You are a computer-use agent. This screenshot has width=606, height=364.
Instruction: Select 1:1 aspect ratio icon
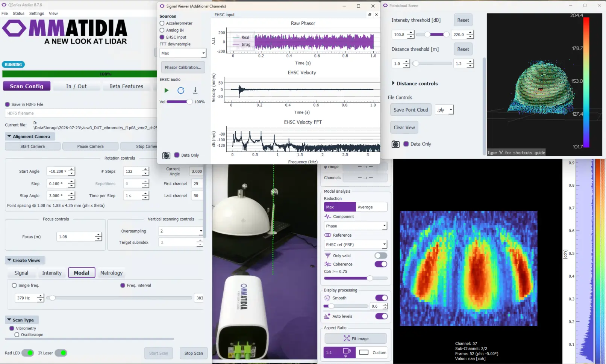click(339, 352)
